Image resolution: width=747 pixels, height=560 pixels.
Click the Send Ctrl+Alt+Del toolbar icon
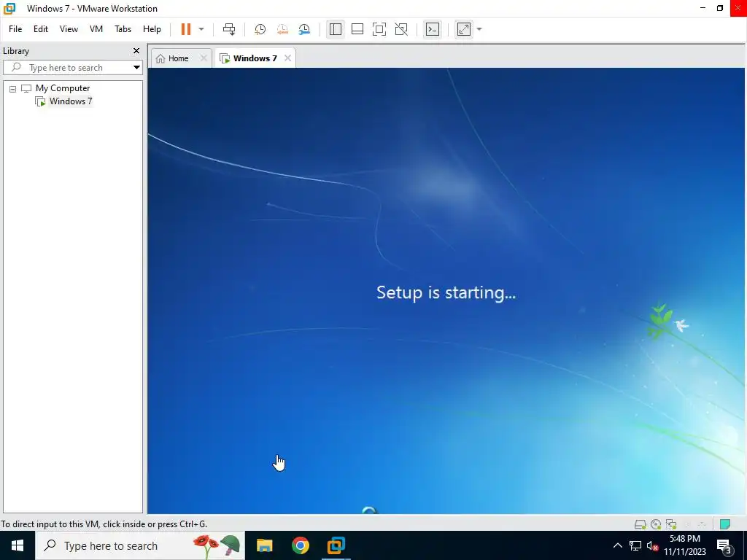(x=229, y=29)
